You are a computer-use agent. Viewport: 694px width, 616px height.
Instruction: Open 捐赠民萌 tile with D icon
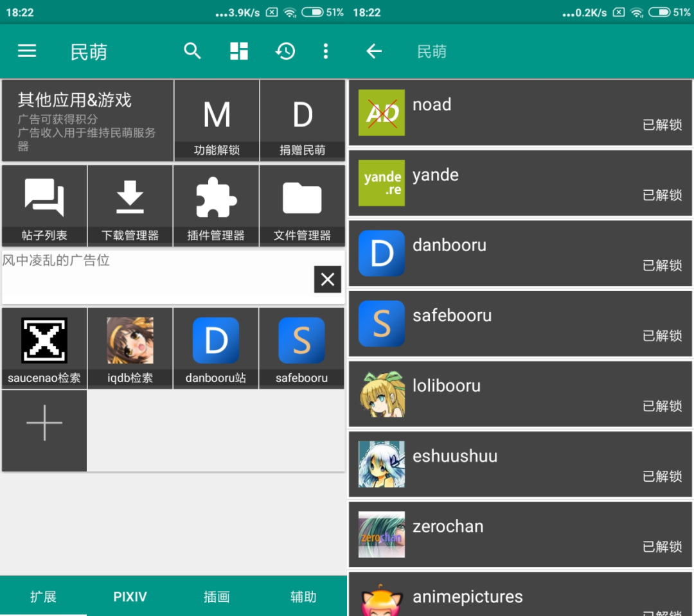click(302, 120)
